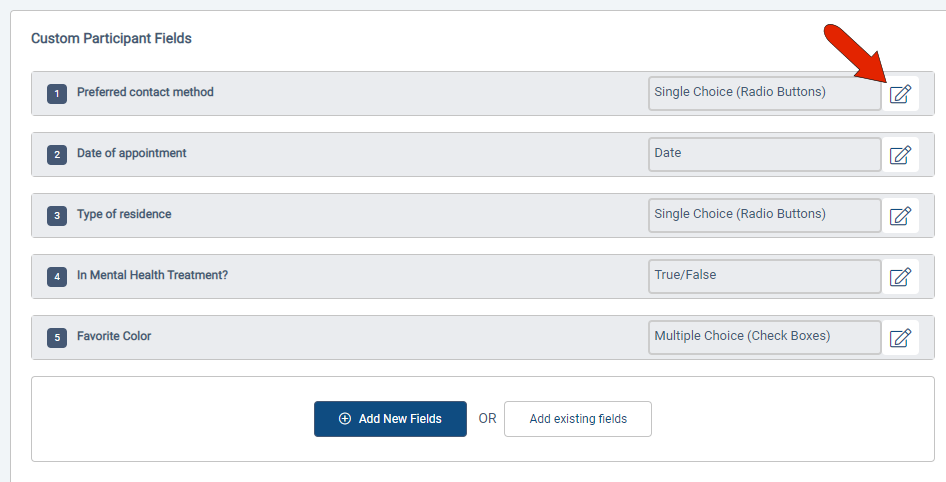946x482 pixels.
Task: Click the Date field type box
Action: click(764, 154)
